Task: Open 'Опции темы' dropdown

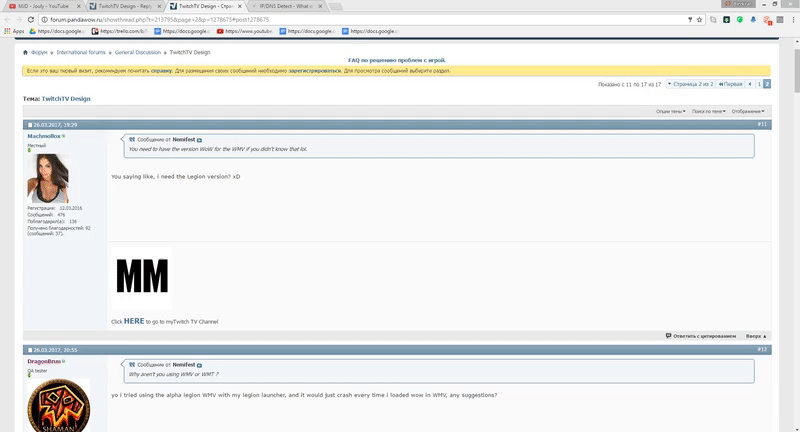Action: 671,111
